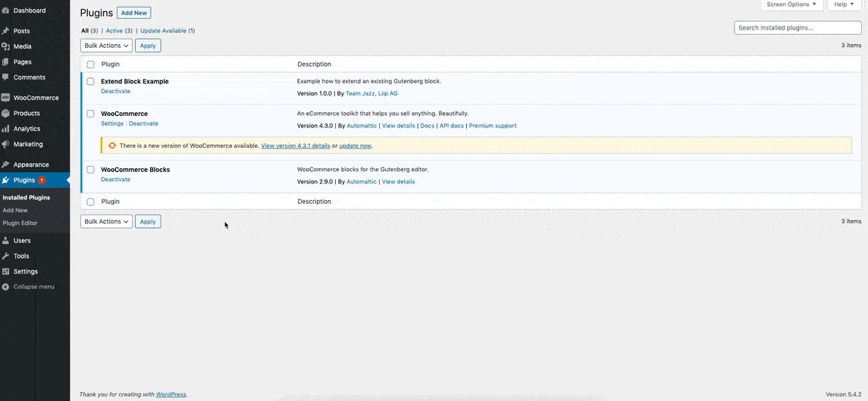Open View details link for WooCommerce Blocks

point(398,182)
